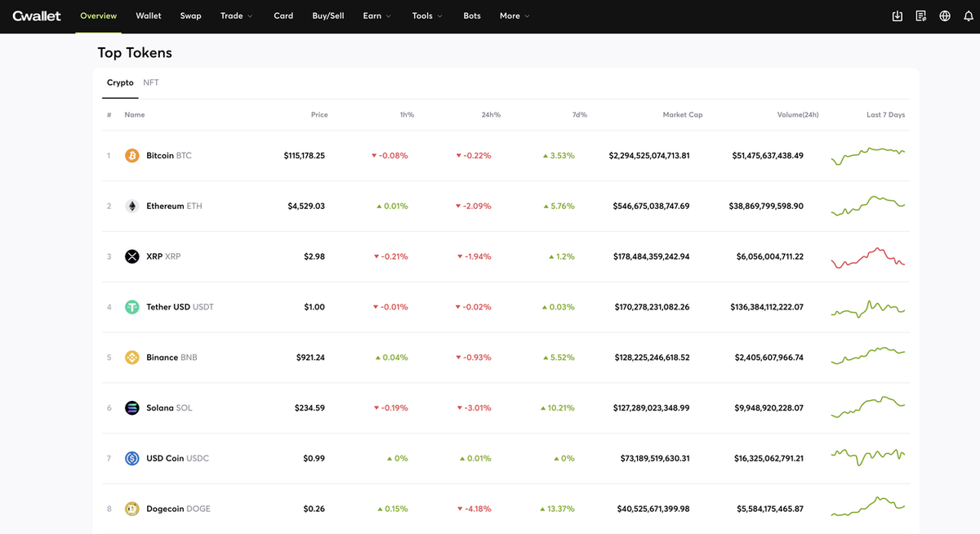Screen dimensions: 980x534
Task: Expand the Tools dropdown menu
Action: tap(427, 16)
